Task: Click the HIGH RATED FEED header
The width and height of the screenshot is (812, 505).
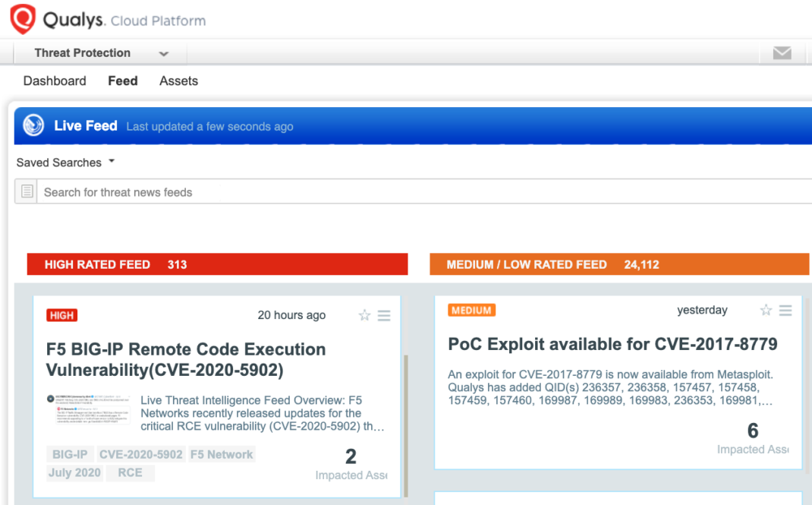Action: coord(218,264)
